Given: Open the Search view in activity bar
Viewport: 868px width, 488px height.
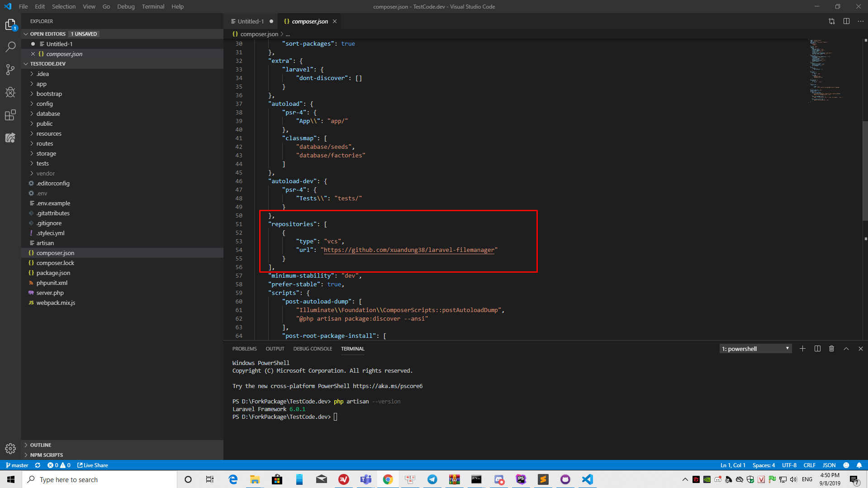Looking at the screenshot, I should 10,47.
